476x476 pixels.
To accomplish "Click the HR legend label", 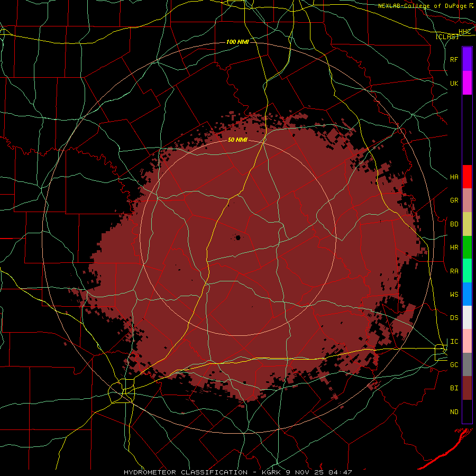I will [454, 248].
